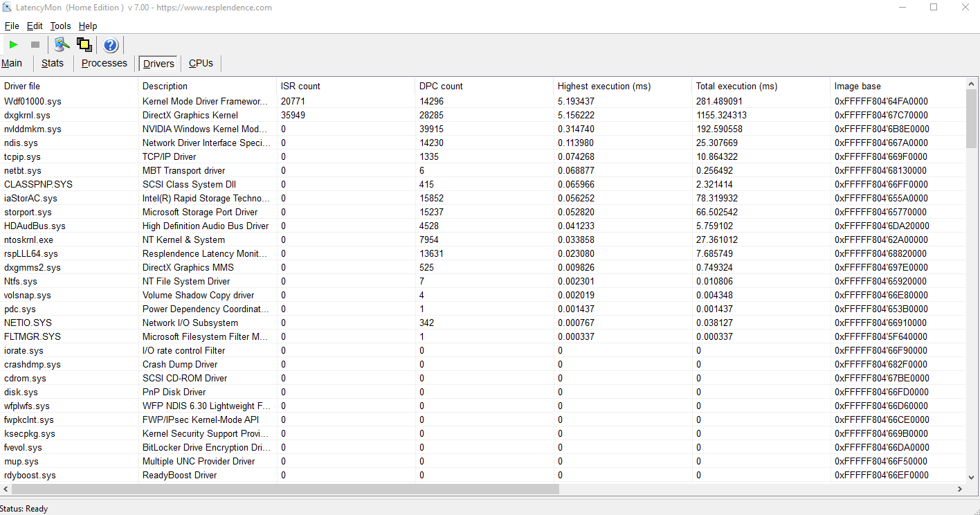The width and height of the screenshot is (980, 515).
Task: Select the tcpip.sys driver row
Action: [482, 156]
